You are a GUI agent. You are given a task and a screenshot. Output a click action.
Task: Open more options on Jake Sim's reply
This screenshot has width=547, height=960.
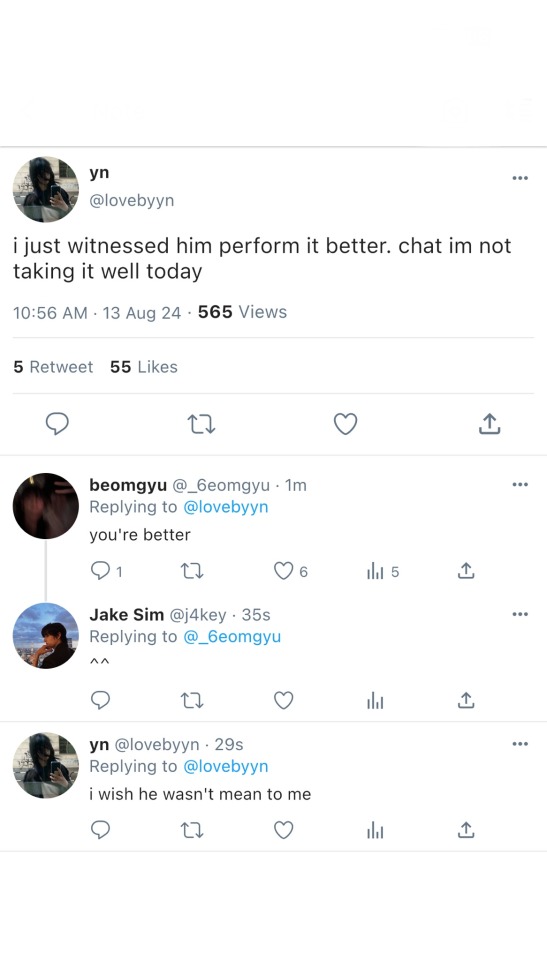tap(520, 614)
